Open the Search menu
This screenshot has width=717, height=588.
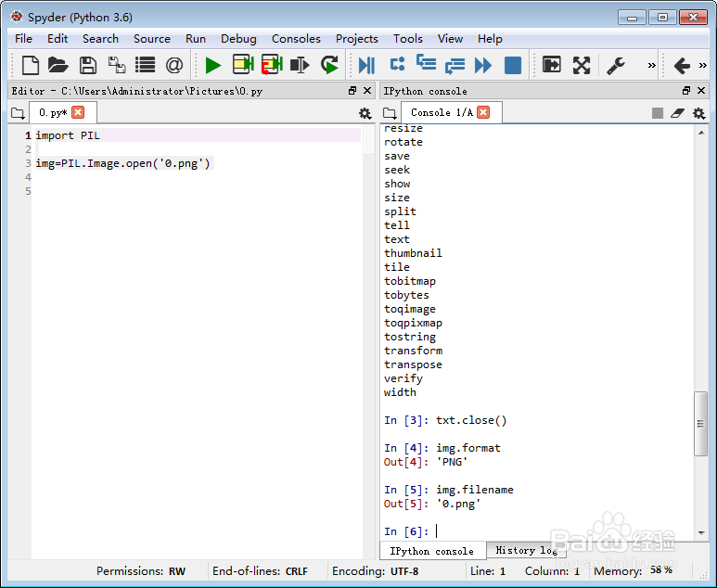coord(100,39)
